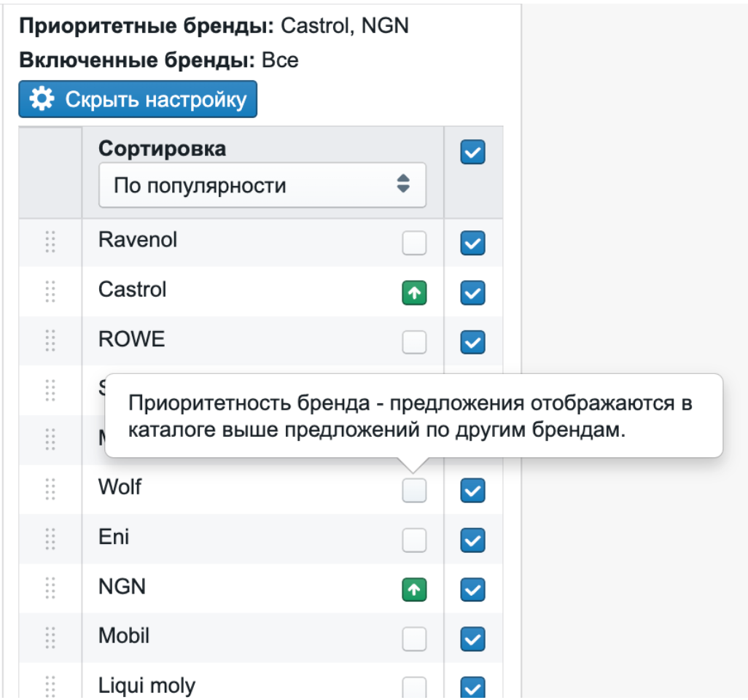Uncheck the enabled checkbox for Eni
Viewport: 748px width, 700px height.
tap(472, 540)
